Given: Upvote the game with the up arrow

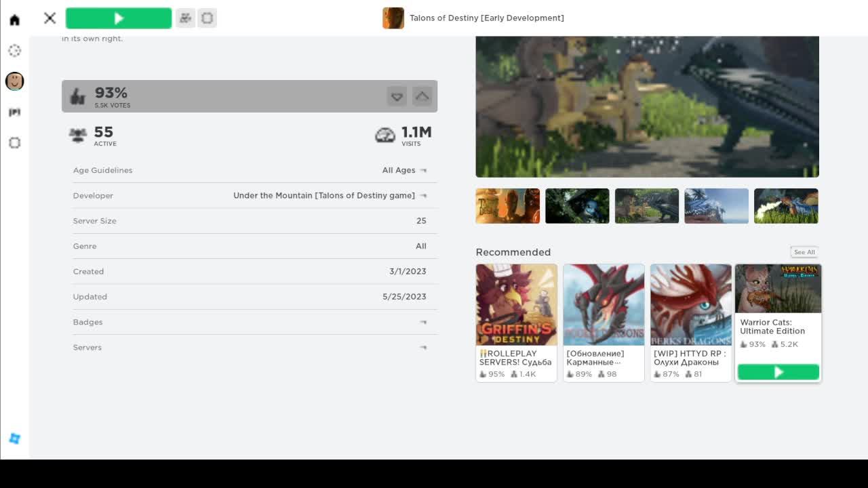Looking at the screenshot, I should [422, 96].
